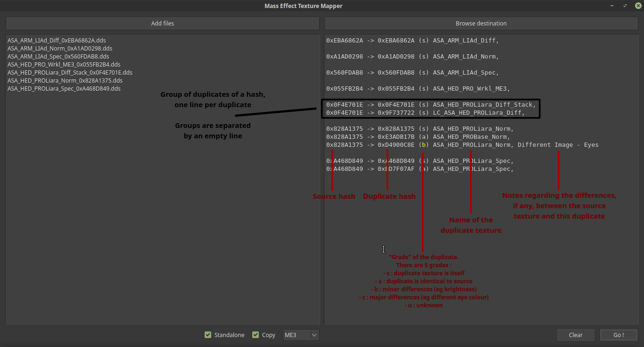Maximize the Texture Mapper window

(x=625, y=6)
